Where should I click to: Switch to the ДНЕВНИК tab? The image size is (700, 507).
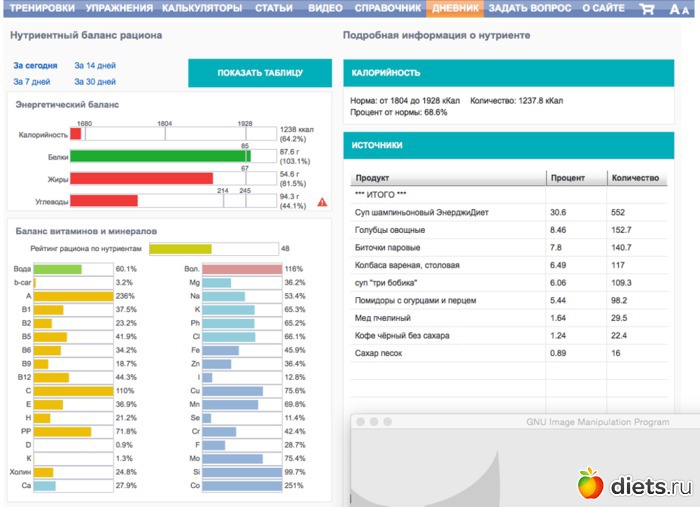pos(455,9)
